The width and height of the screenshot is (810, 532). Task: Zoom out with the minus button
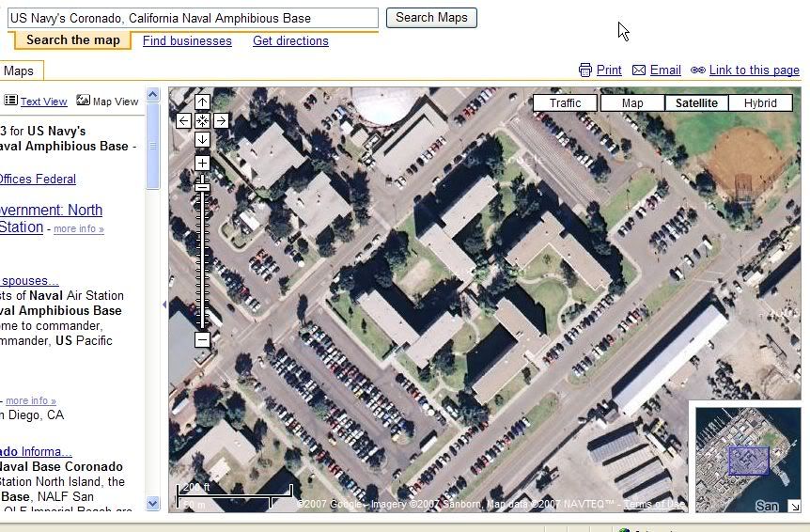202,339
